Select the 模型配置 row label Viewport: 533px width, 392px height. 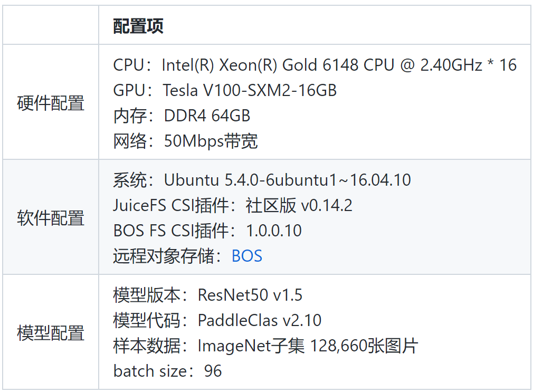pos(51,333)
